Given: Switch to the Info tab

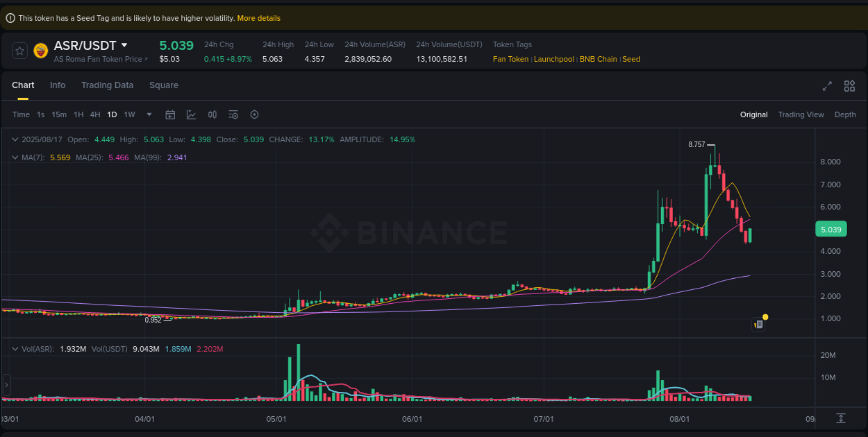Looking at the screenshot, I should (x=58, y=85).
